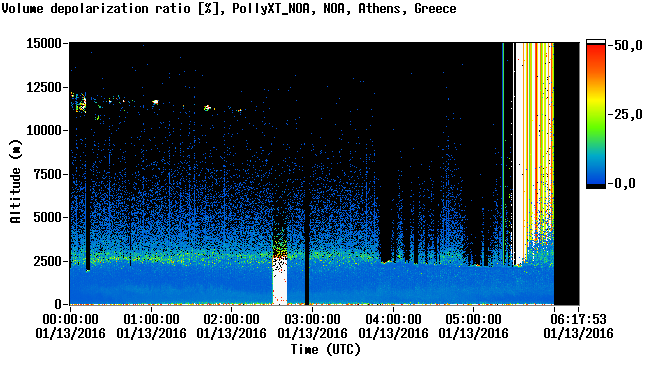Screen dimensions: 665x389
Task: Select the 03:00:00 time tick label
Action: pos(312,319)
